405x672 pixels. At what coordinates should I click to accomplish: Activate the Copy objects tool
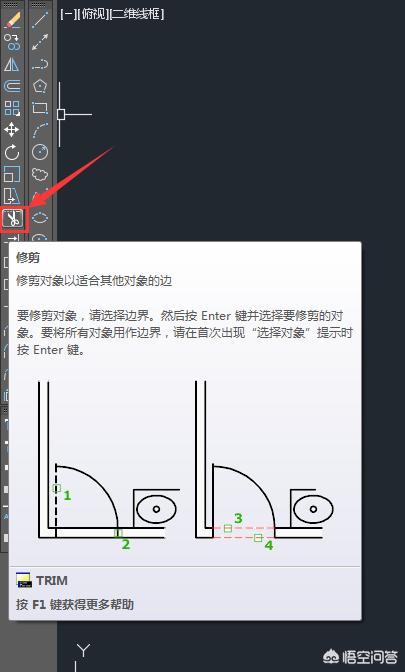click(x=12, y=42)
